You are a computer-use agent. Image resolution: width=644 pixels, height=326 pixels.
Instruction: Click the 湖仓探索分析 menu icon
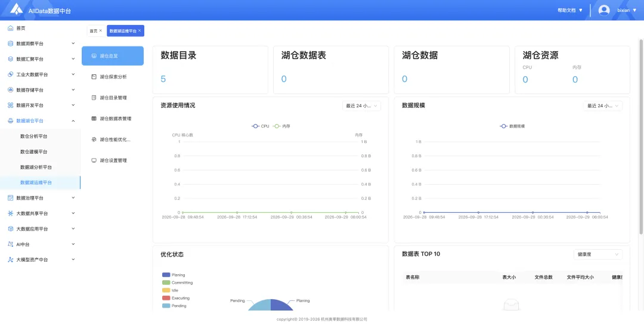pos(94,77)
